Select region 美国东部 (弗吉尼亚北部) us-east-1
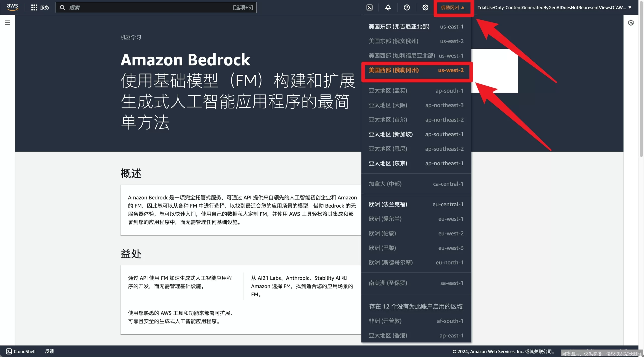The image size is (644, 357). coord(416,27)
